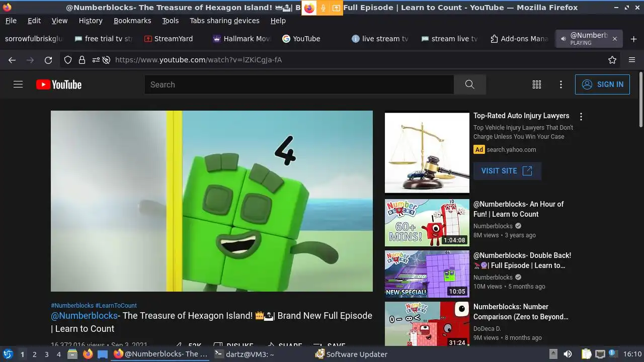Open the History menu

point(91,21)
